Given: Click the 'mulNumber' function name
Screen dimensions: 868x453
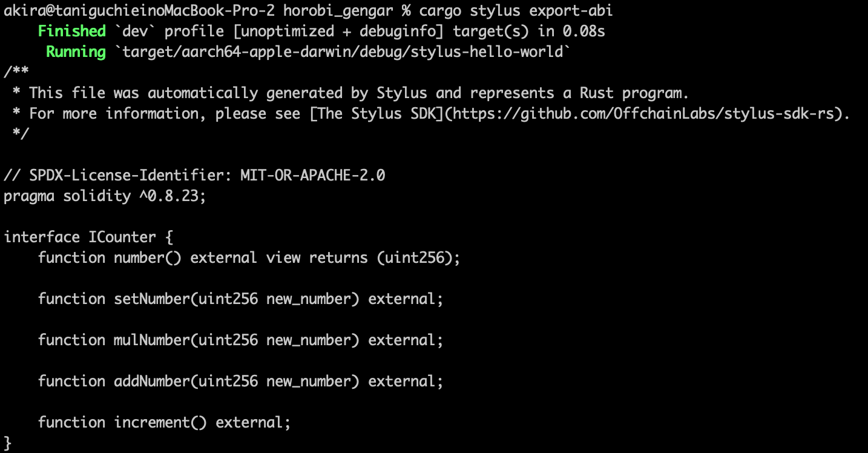Looking at the screenshot, I should [x=152, y=340].
